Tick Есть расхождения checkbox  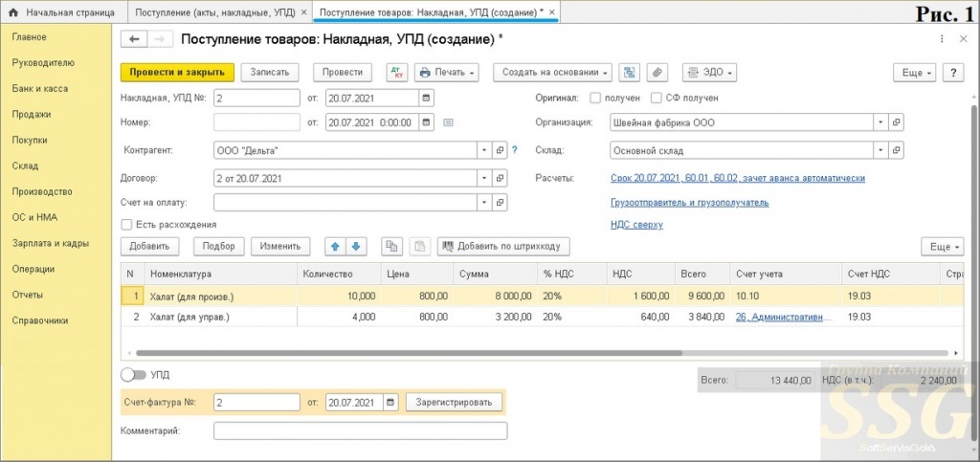127,225
